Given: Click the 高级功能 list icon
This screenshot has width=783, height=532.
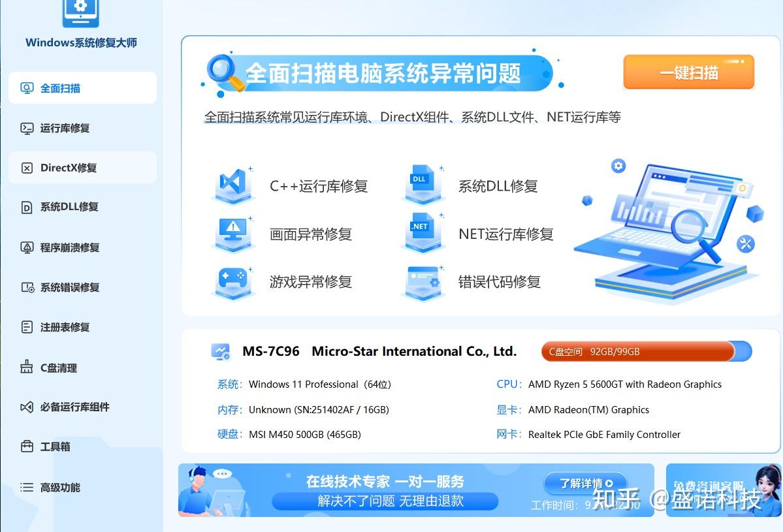Looking at the screenshot, I should tap(27, 488).
